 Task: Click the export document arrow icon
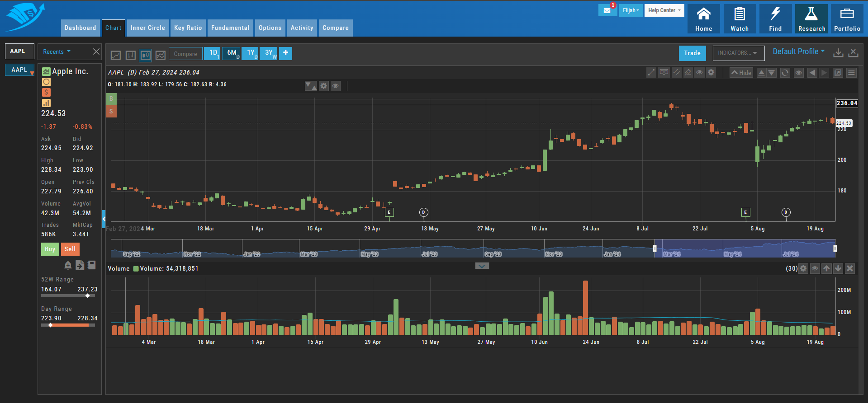80,265
